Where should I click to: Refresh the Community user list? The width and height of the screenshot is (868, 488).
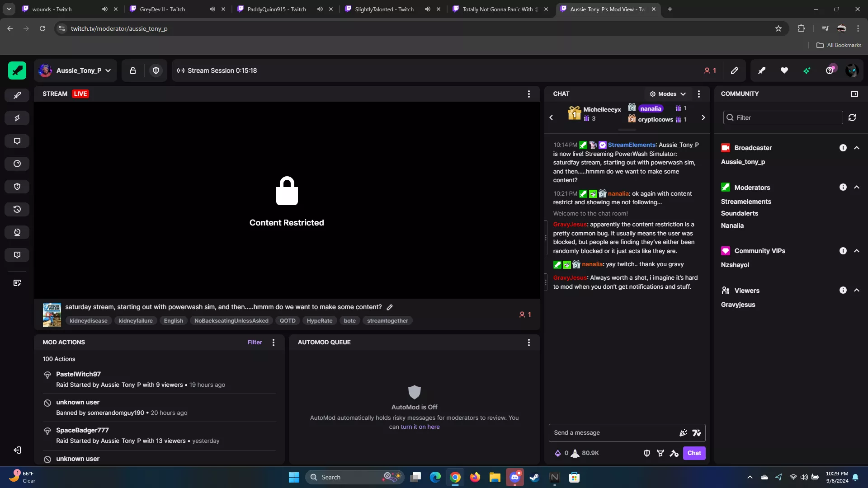853,117
